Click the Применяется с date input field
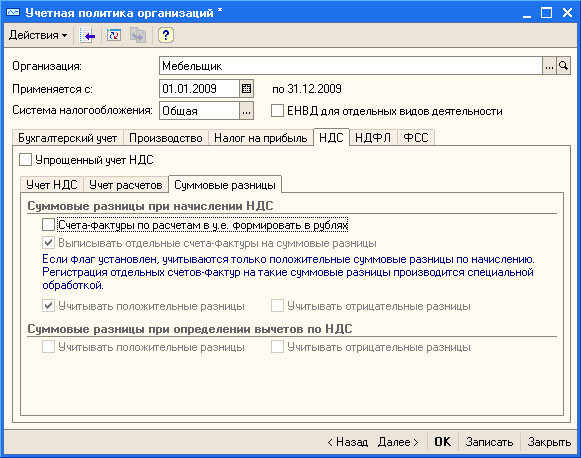The width and height of the screenshot is (581, 458). click(x=199, y=89)
